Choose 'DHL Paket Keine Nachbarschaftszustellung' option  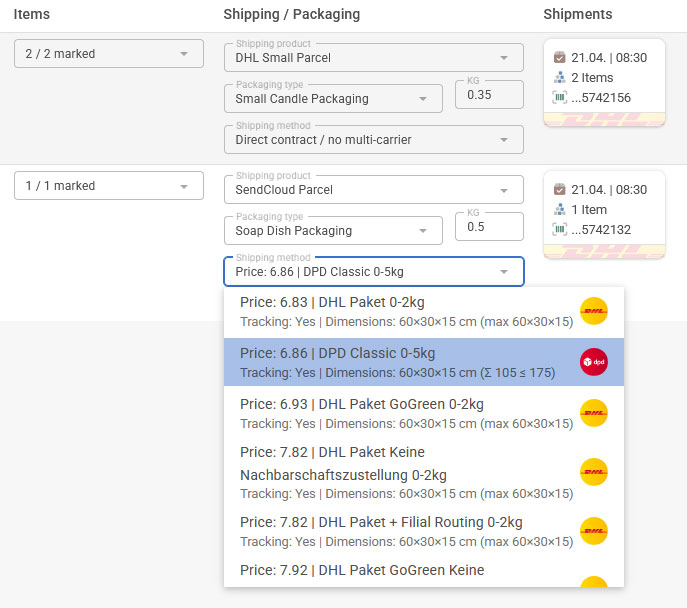coord(424,472)
